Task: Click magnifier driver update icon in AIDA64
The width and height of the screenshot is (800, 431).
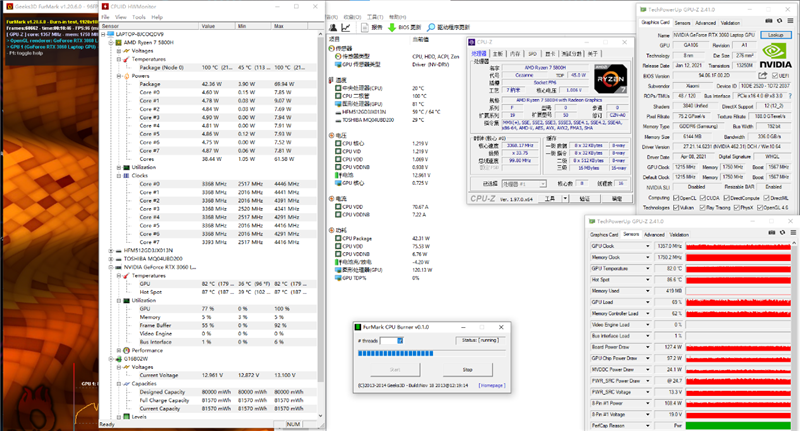Action: click(x=431, y=28)
